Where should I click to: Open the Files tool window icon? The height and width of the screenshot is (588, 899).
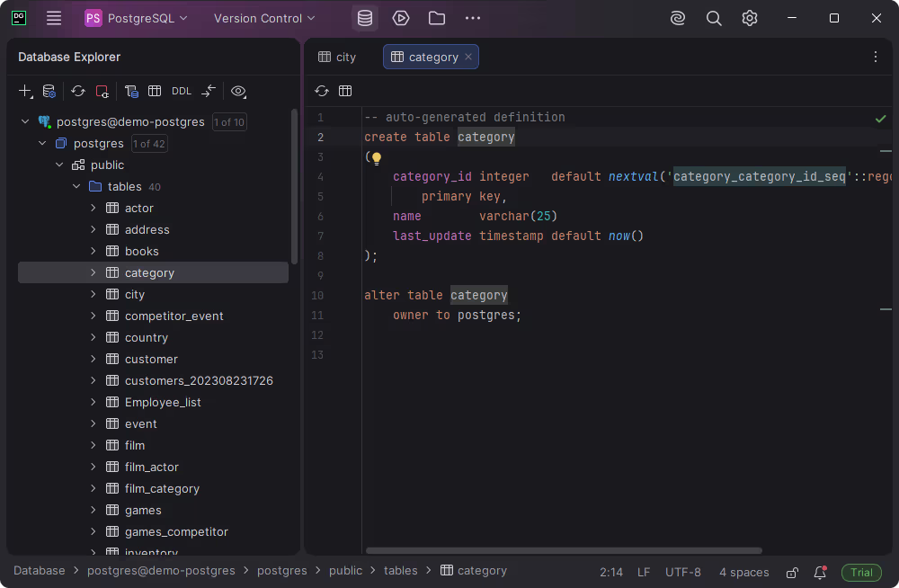point(437,18)
